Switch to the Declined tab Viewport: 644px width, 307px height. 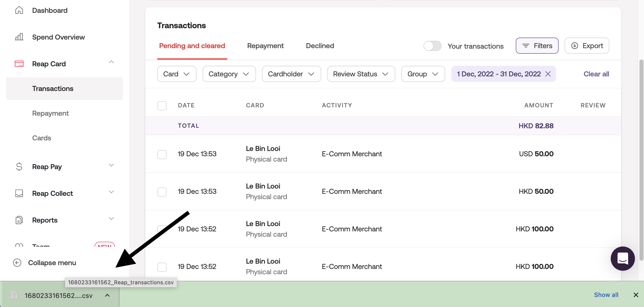320,46
